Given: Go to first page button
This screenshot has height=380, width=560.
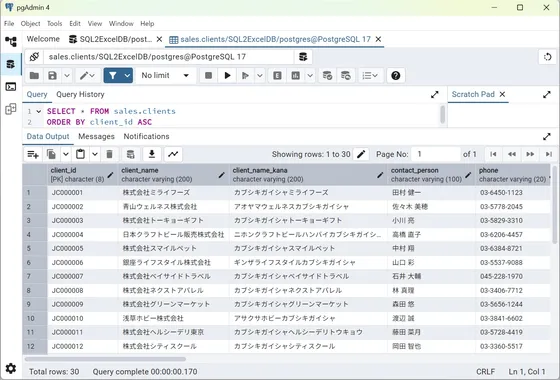Looking at the screenshot, I should 493,154.
